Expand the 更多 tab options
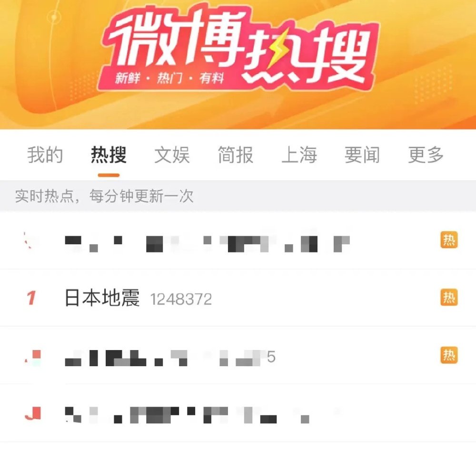 [x=426, y=155]
